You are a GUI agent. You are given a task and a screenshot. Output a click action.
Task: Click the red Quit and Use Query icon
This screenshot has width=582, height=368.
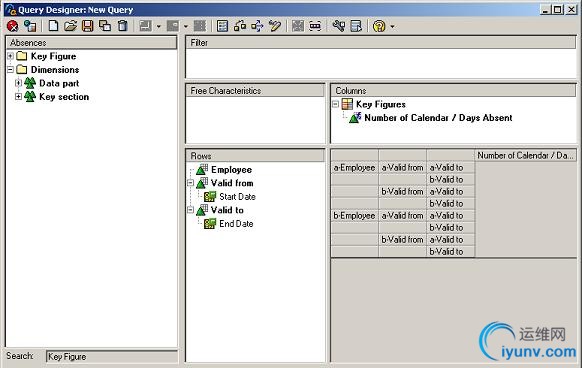[x=12, y=26]
